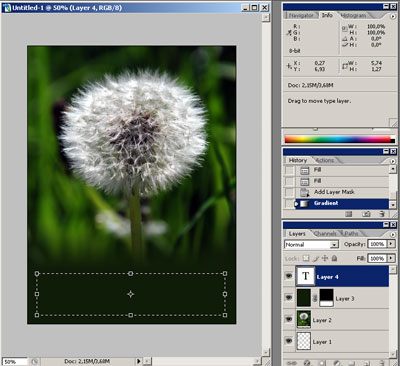Click the Create new layer icon
This screenshot has height=366, width=400.
(x=366, y=363)
